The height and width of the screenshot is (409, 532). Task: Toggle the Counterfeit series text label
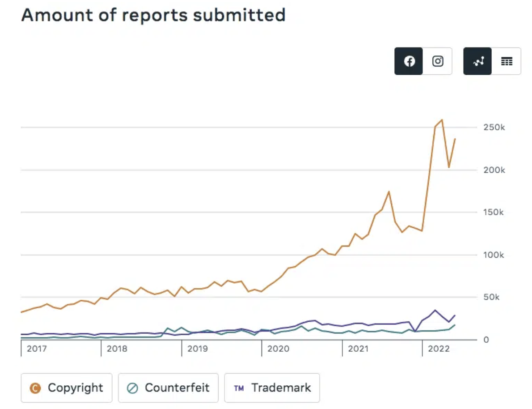(177, 388)
